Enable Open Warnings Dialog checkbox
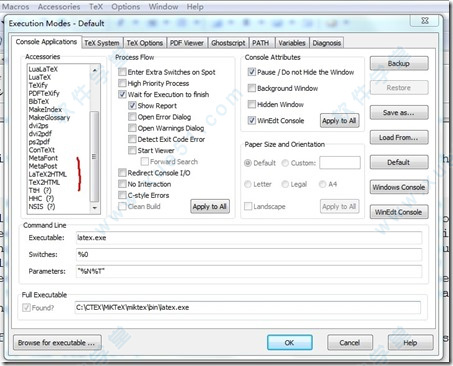The height and width of the screenshot is (366, 453). [132, 128]
